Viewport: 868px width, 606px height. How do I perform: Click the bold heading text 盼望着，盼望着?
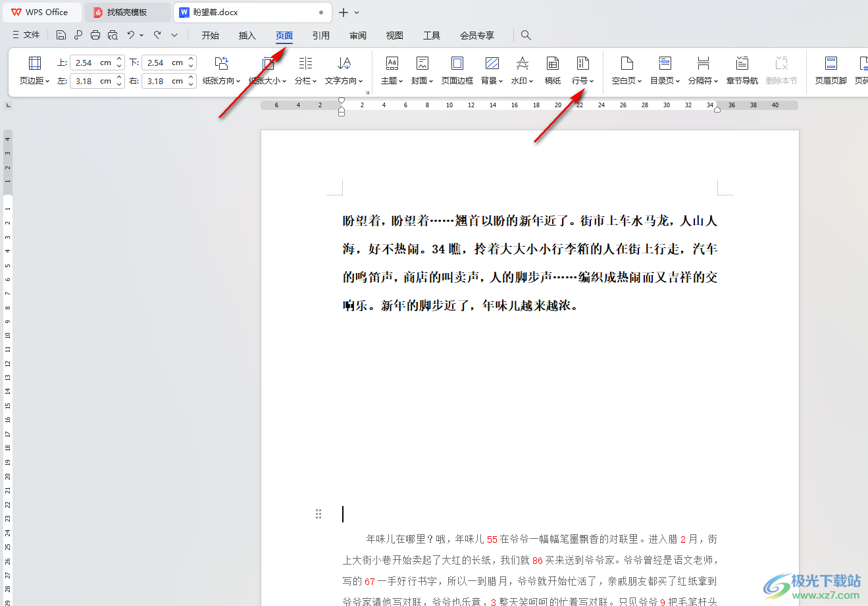pyautogui.click(x=386, y=221)
